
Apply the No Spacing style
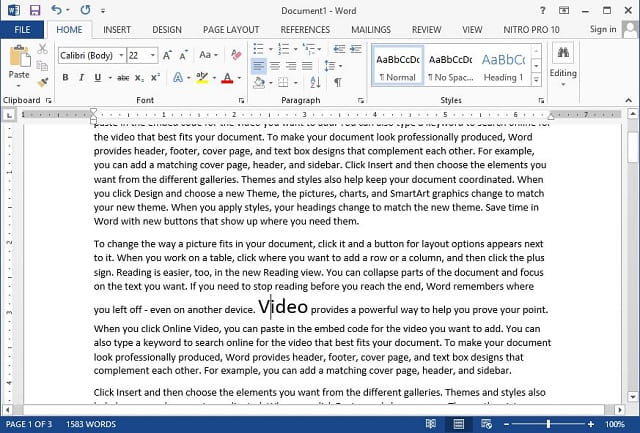tap(450, 66)
